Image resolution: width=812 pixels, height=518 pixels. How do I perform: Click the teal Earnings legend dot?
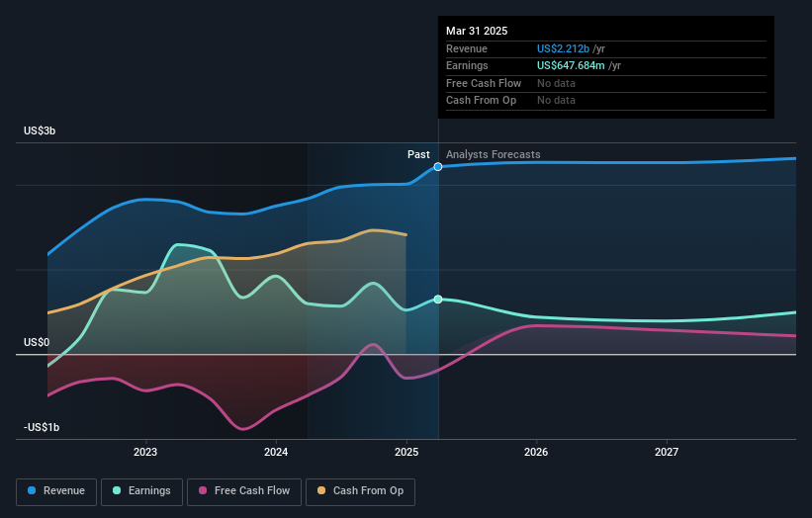(x=117, y=490)
